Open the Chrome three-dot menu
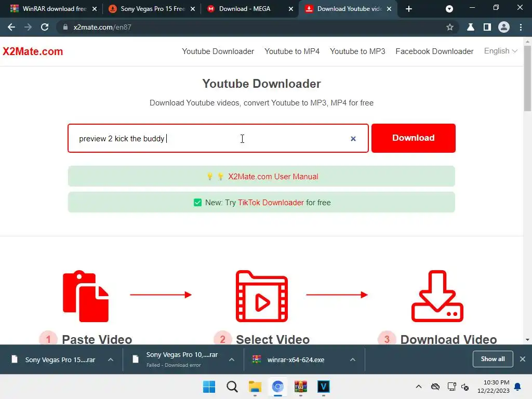 [521, 27]
